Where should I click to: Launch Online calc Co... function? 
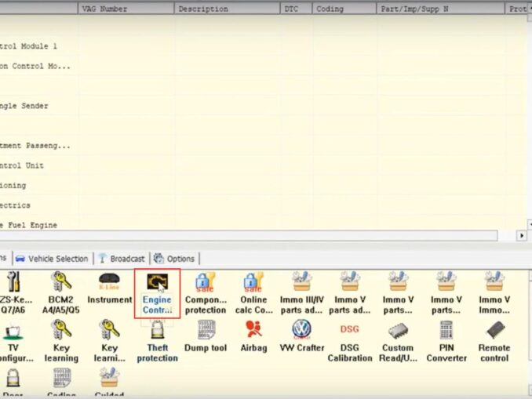pyautogui.click(x=253, y=293)
